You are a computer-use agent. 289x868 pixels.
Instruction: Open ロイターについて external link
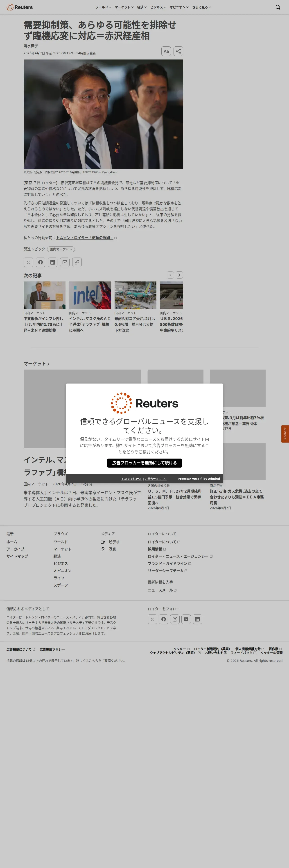(x=164, y=542)
